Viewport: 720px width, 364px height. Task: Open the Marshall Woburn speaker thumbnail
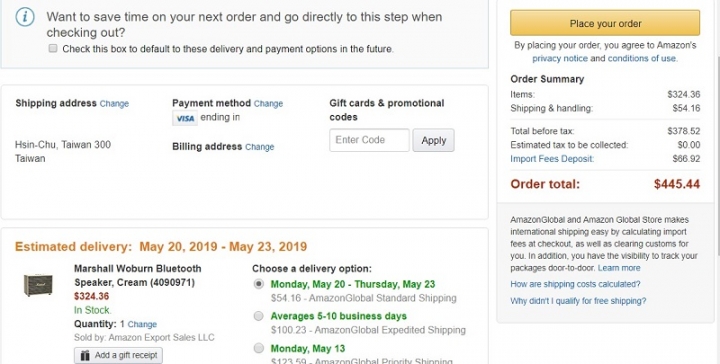pos(38,285)
